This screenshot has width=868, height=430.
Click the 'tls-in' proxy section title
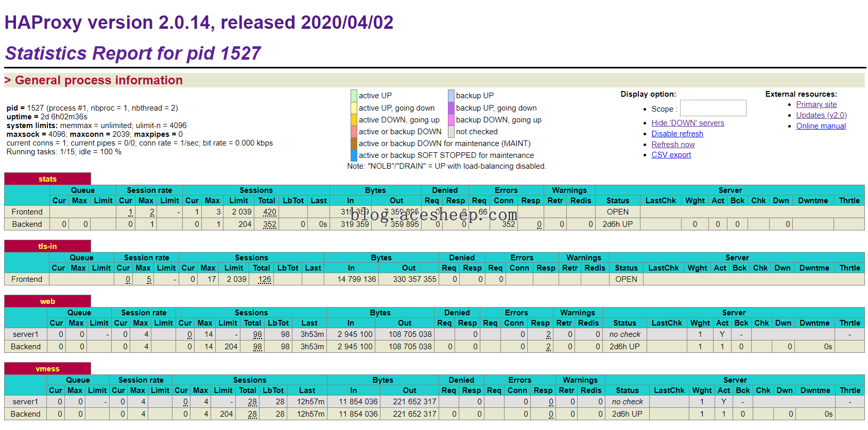[47, 246]
